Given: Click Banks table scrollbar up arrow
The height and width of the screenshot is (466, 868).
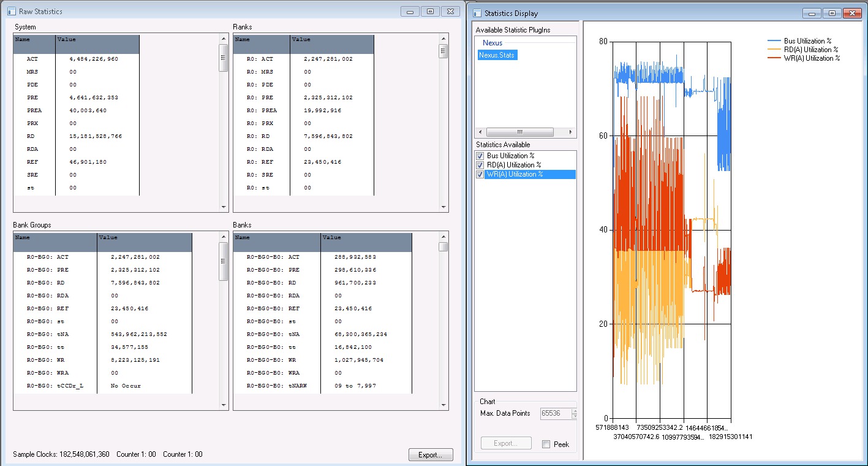Looking at the screenshot, I should (443, 237).
